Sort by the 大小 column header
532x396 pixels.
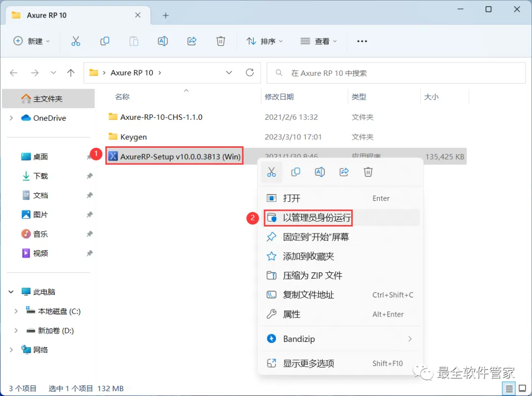[431, 97]
